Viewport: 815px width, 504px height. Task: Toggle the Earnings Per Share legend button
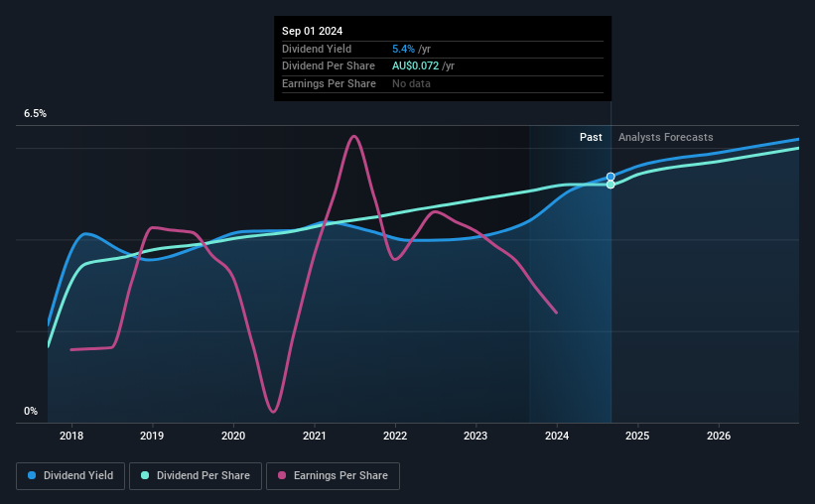(333, 476)
